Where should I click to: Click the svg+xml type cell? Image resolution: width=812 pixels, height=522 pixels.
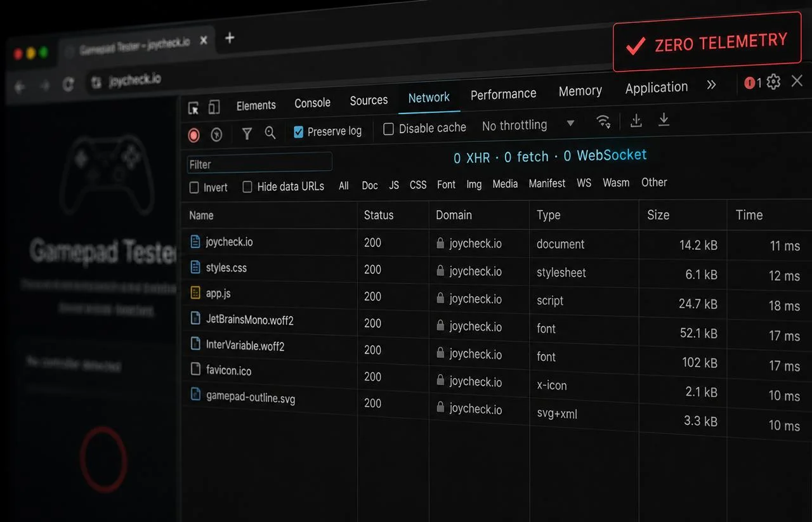[557, 414]
